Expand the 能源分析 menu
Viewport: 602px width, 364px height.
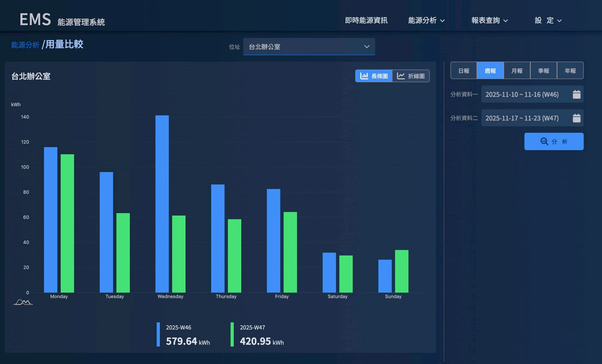click(x=426, y=20)
